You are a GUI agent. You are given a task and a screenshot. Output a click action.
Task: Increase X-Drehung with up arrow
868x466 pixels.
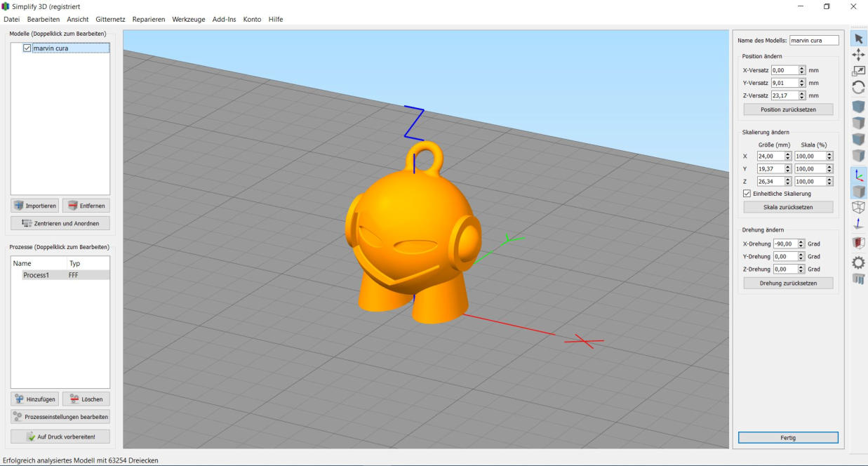[x=802, y=241]
